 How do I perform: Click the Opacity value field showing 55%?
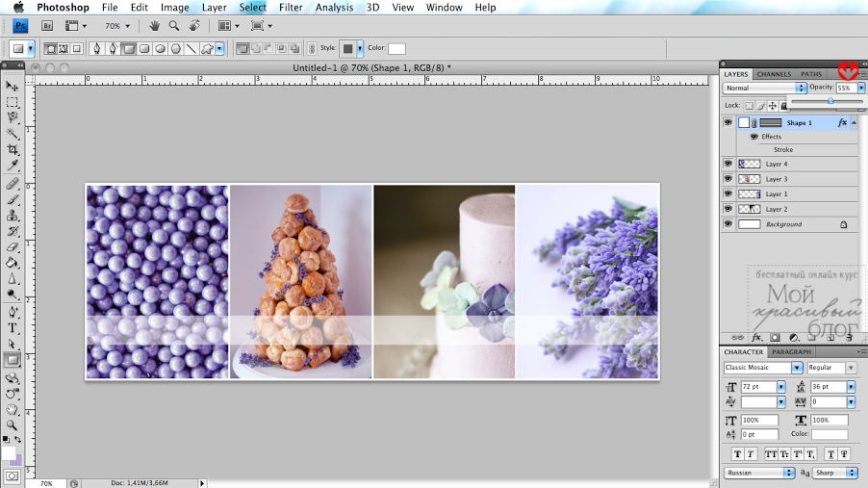(846, 88)
